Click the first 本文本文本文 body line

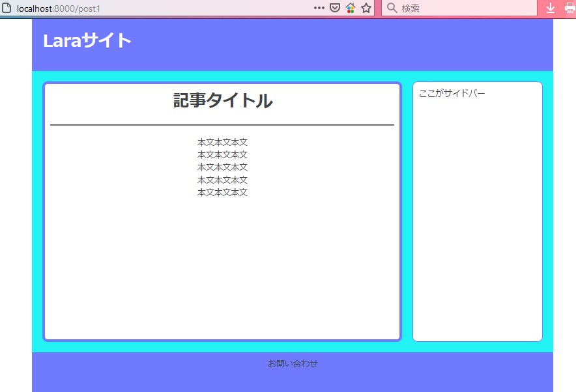pyautogui.click(x=222, y=142)
